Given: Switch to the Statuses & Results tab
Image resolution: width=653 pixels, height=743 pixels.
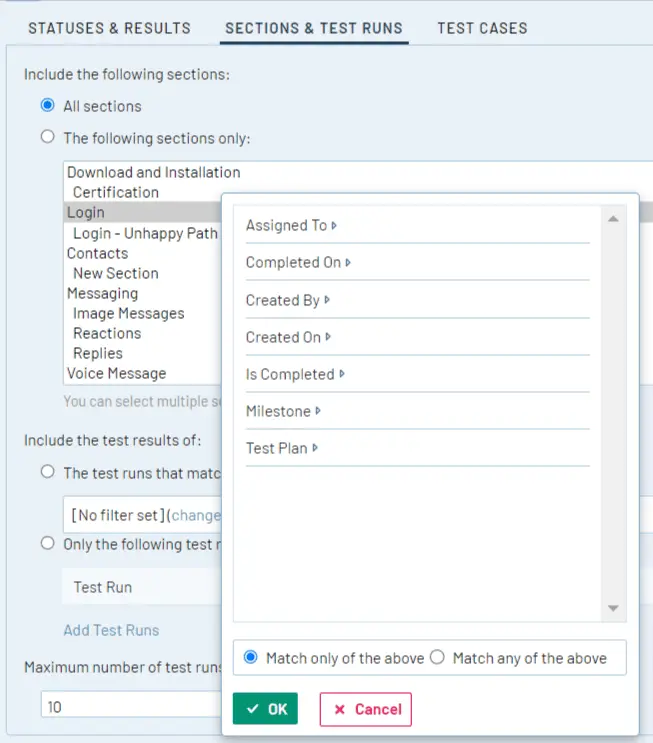Looking at the screenshot, I should pyautogui.click(x=109, y=28).
